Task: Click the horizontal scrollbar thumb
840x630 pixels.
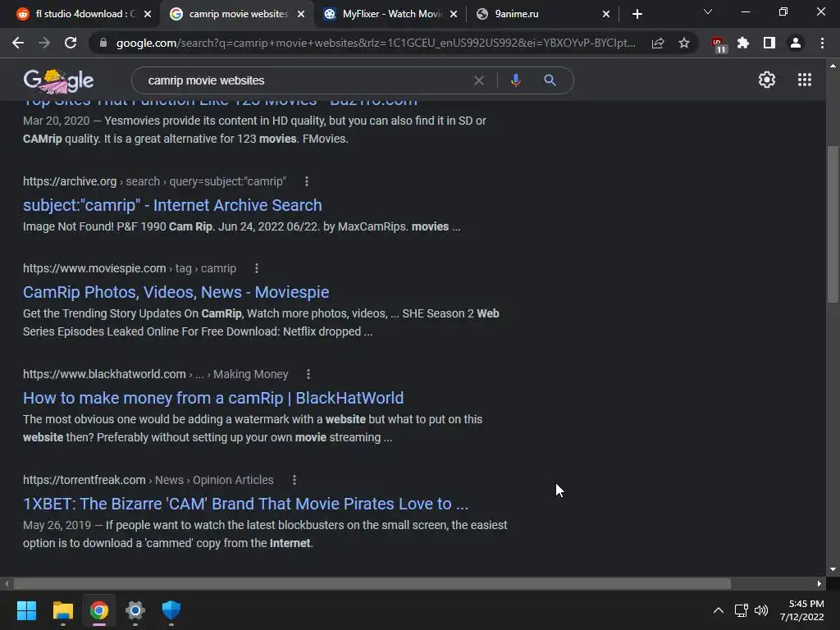Action: coord(372,583)
